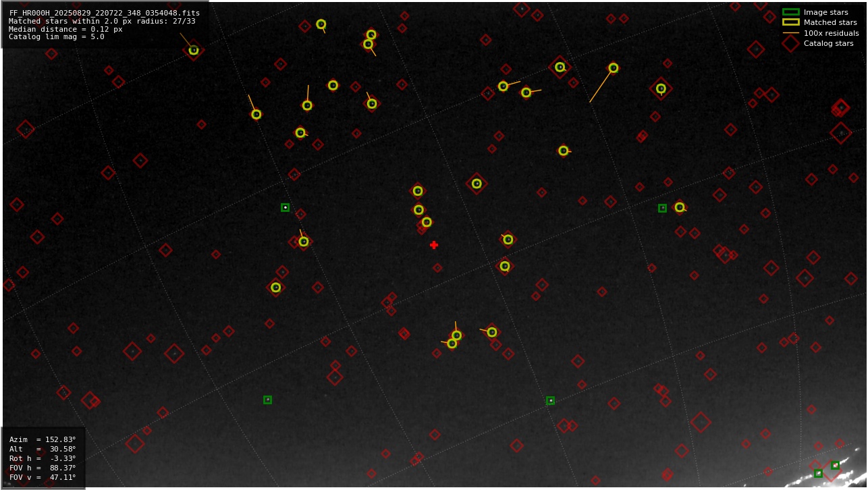
Task: Click the matched star with the longest residual line
Action: [613, 67]
